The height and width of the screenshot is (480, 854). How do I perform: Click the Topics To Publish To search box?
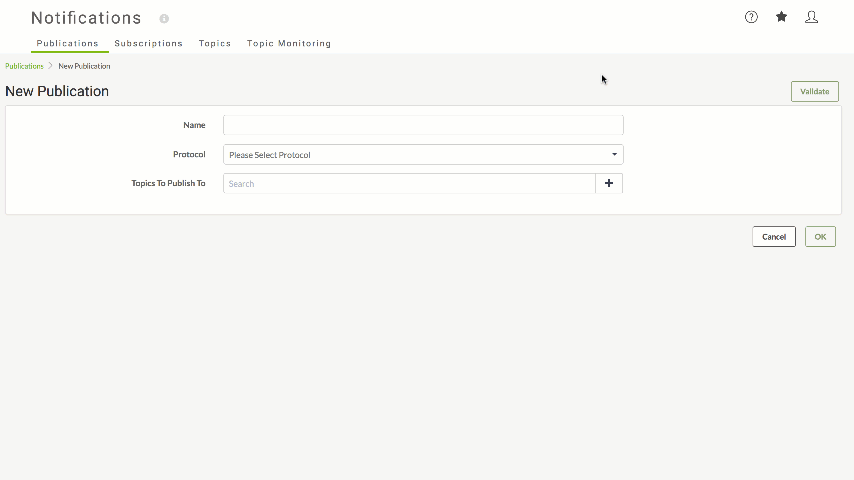[x=409, y=184]
